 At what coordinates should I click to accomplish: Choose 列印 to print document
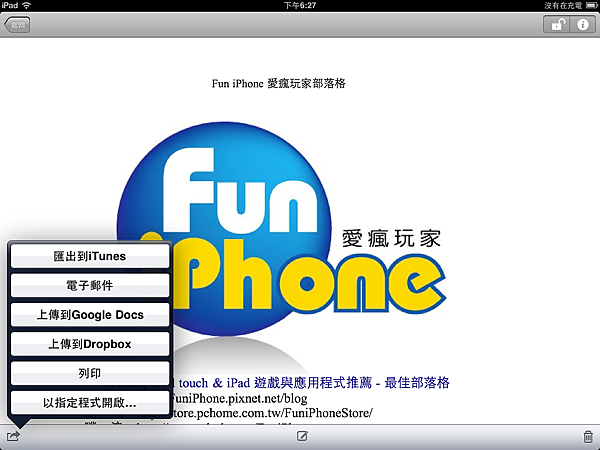(90, 373)
